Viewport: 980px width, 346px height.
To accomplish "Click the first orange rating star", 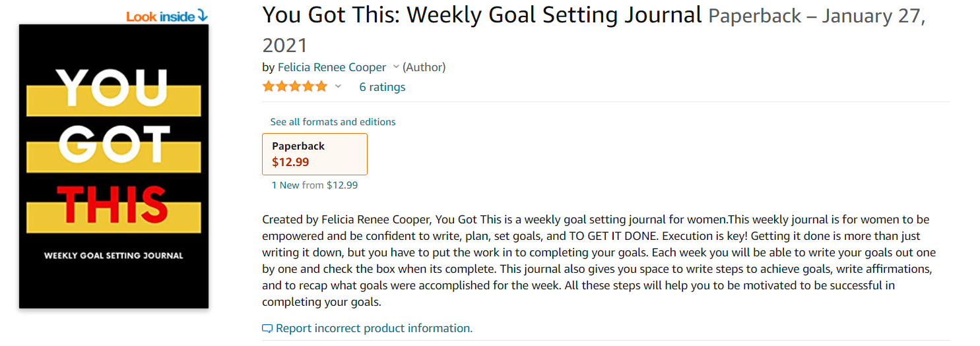I will pyautogui.click(x=269, y=86).
